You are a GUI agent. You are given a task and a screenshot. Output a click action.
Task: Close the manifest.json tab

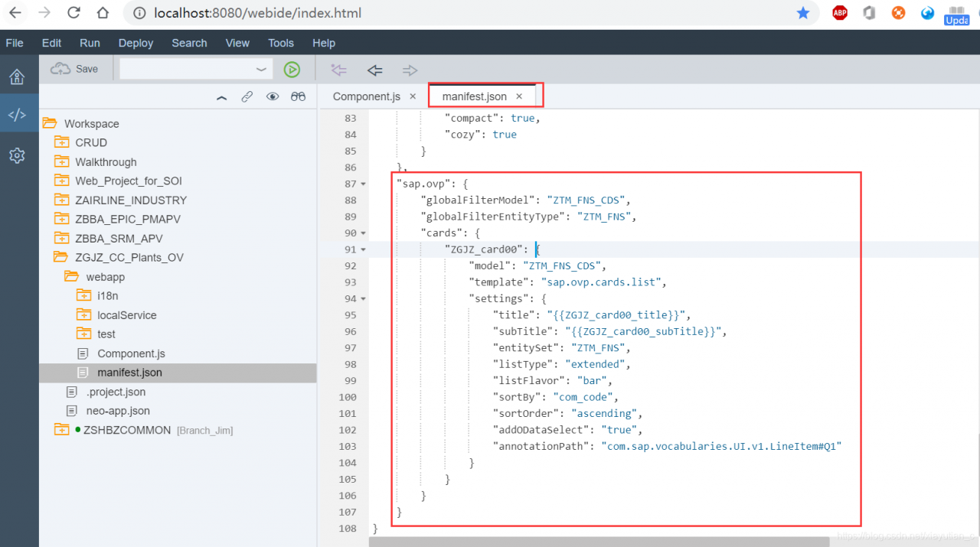pos(519,96)
